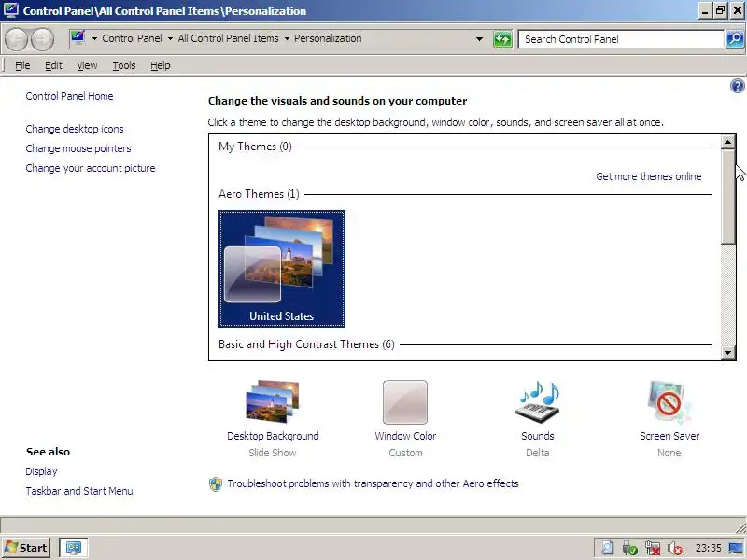Image resolution: width=747 pixels, height=560 pixels.
Task: Expand the root address bar dropdown arrow
Action: click(x=94, y=38)
